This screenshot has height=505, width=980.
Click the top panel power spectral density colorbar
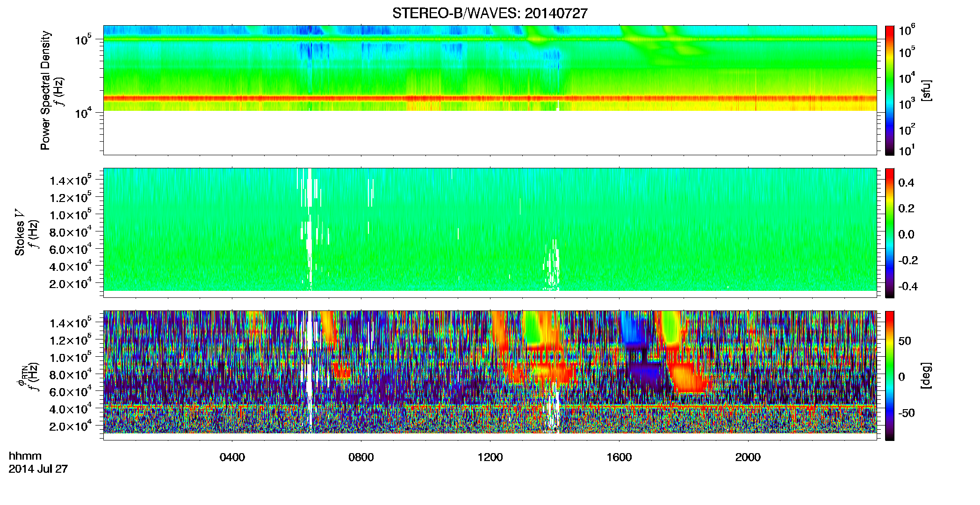pos(890,90)
